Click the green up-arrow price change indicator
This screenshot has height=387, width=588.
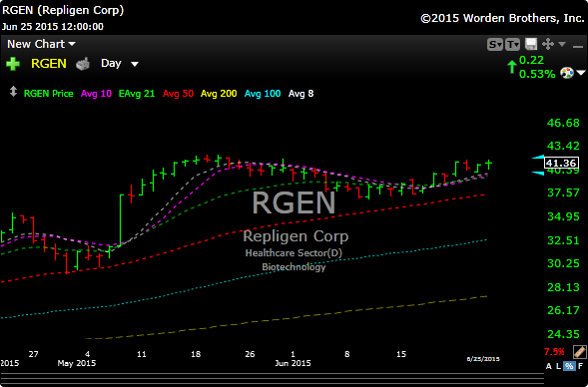[512, 67]
